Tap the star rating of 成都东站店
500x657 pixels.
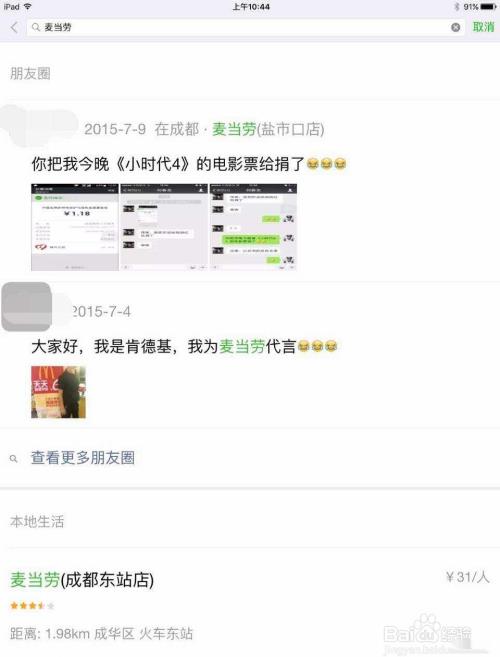click(32, 605)
